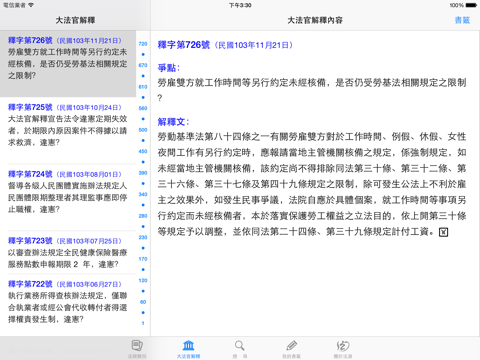Image resolution: width=480 pixels, height=360 pixels.
Task: Jump to index number 60
Action: (x=143, y=302)
